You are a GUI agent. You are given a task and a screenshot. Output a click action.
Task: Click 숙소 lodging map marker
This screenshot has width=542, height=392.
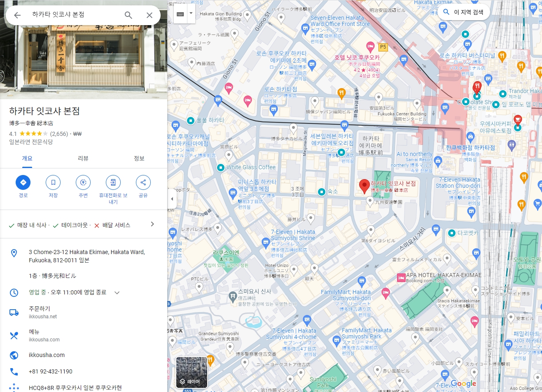[322, 191]
